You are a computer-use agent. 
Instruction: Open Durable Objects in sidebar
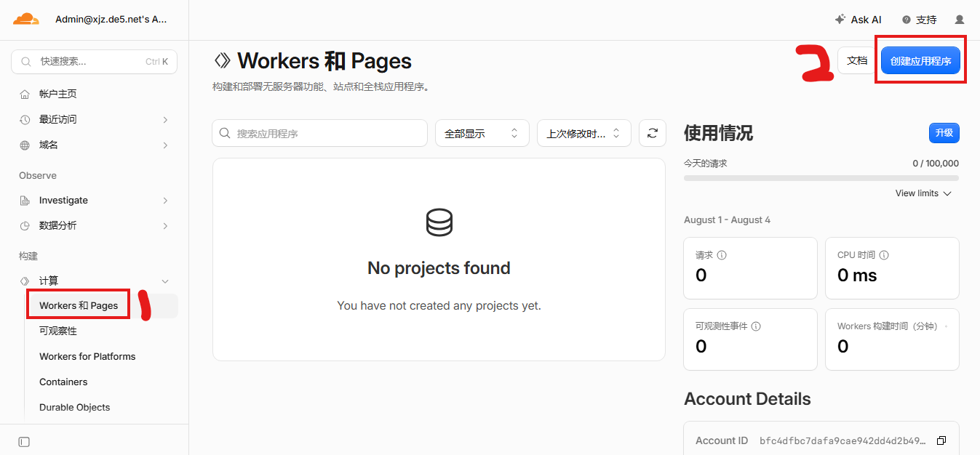(x=75, y=407)
